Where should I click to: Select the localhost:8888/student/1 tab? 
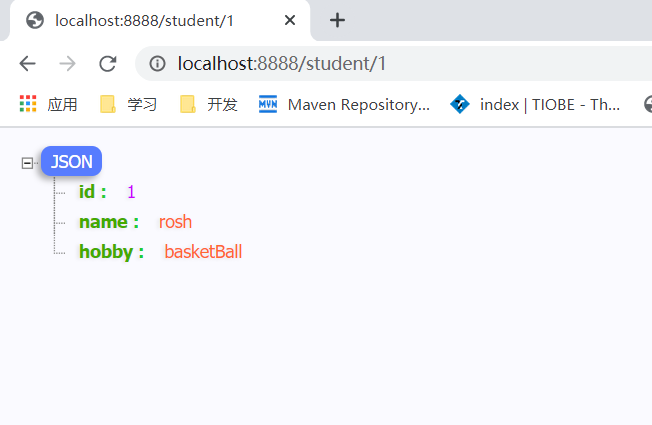160,20
